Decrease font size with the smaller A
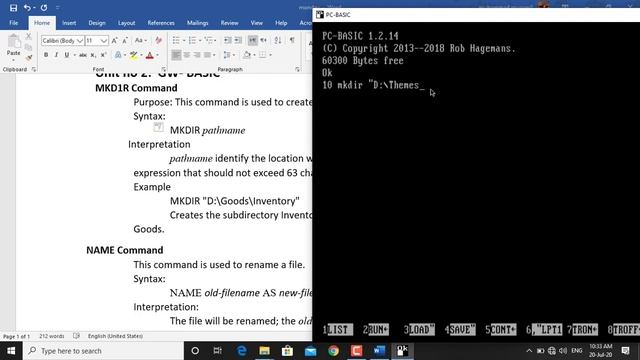 click(125, 40)
